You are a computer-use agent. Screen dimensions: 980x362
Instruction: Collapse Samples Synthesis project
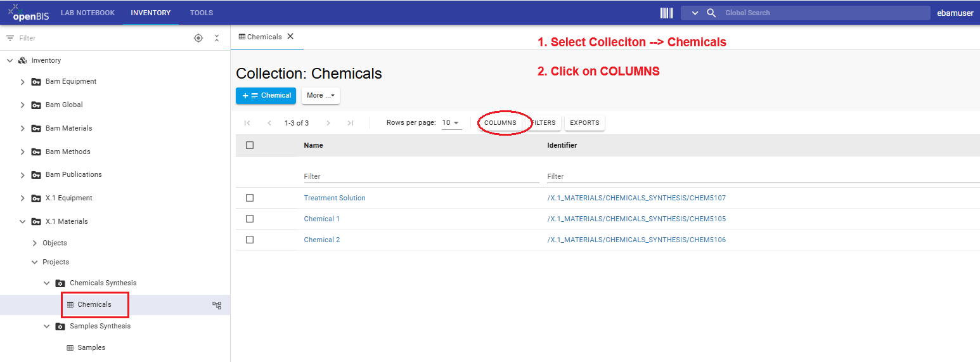47,326
